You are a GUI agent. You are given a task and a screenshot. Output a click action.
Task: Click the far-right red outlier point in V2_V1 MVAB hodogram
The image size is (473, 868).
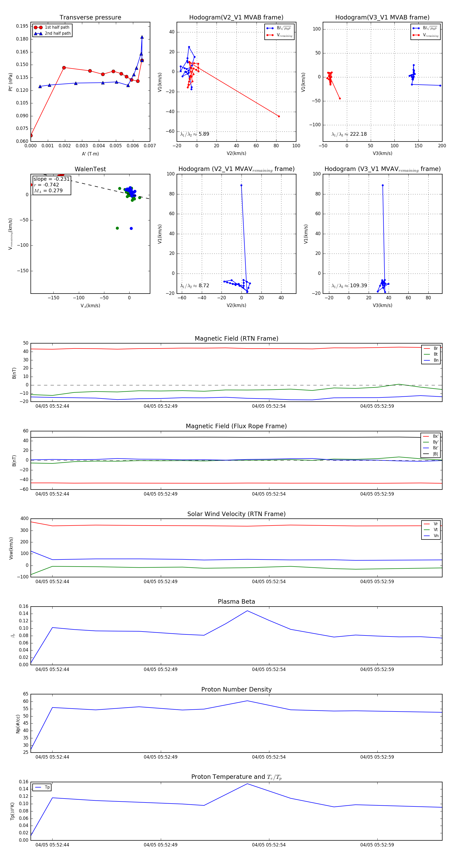point(279,116)
